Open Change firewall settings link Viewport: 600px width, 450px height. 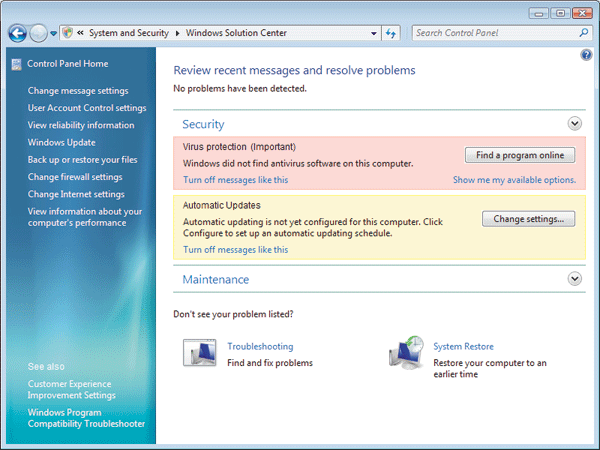[75, 177]
